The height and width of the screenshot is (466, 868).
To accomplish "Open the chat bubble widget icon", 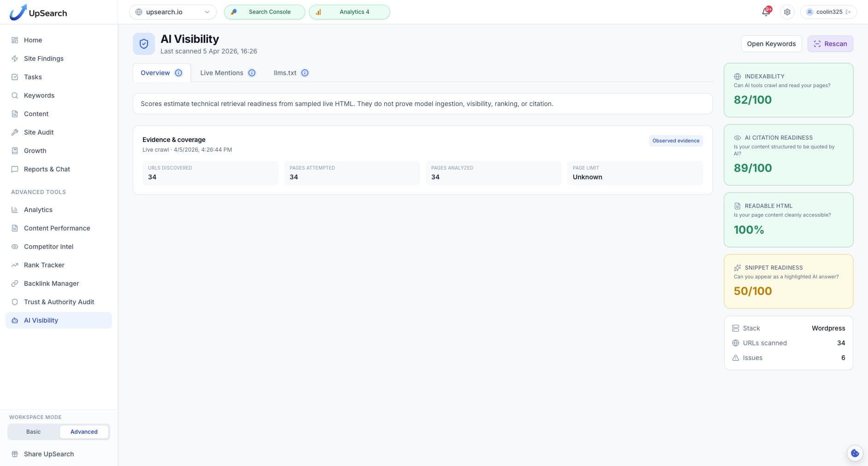I will [855, 453].
